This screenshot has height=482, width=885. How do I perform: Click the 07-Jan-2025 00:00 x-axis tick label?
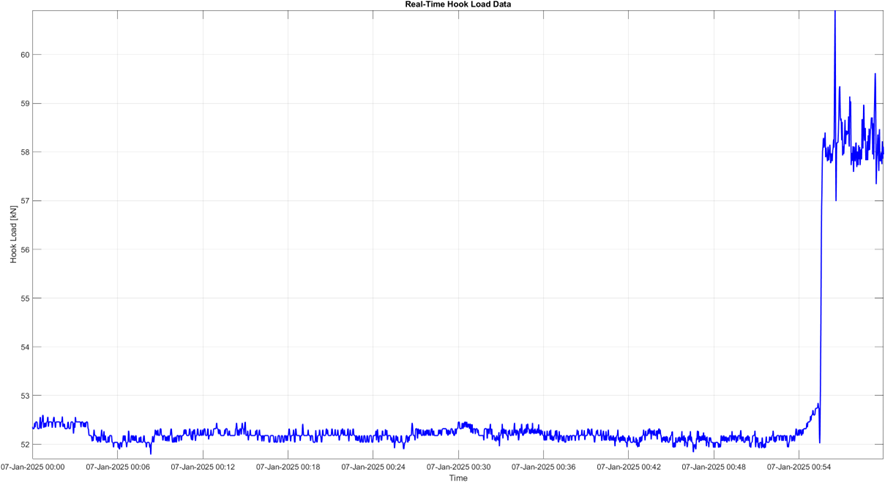click(x=33, y=466)
